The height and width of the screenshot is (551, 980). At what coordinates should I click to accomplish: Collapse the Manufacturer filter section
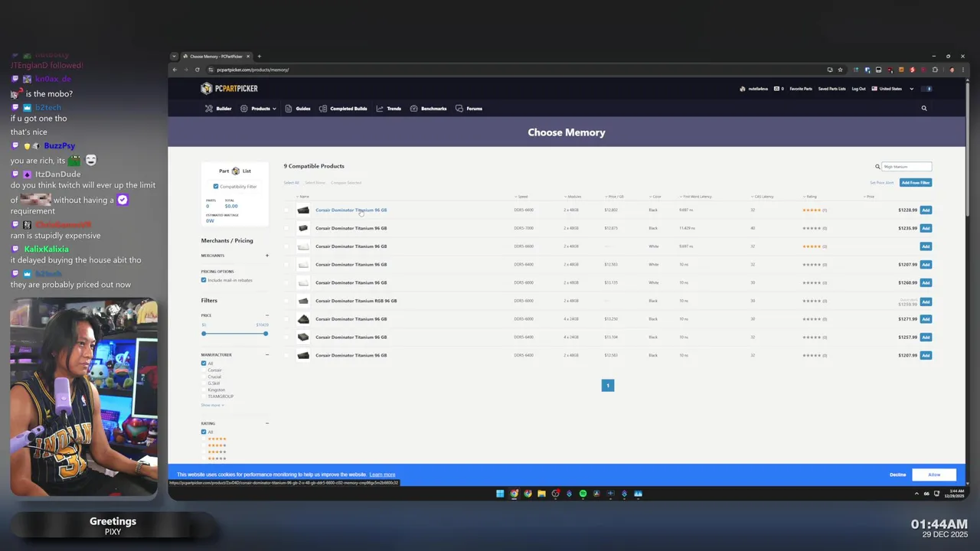tap(267, 355)
